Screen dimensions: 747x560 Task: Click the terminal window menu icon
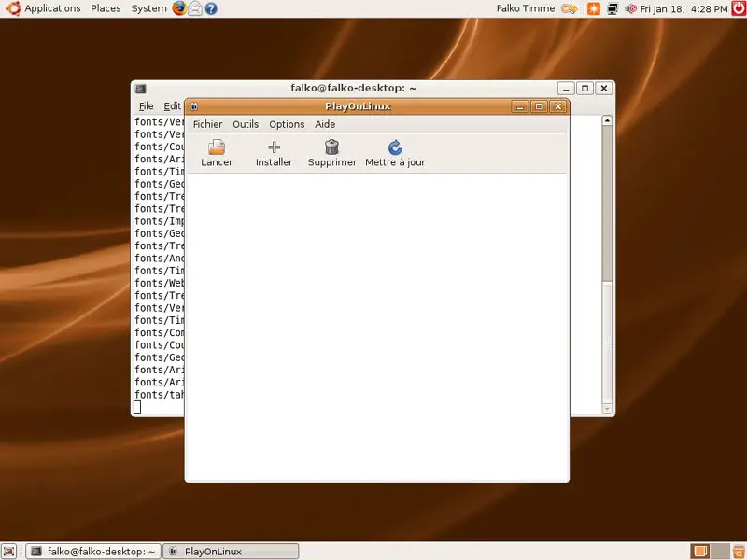(x=141, y=89)
